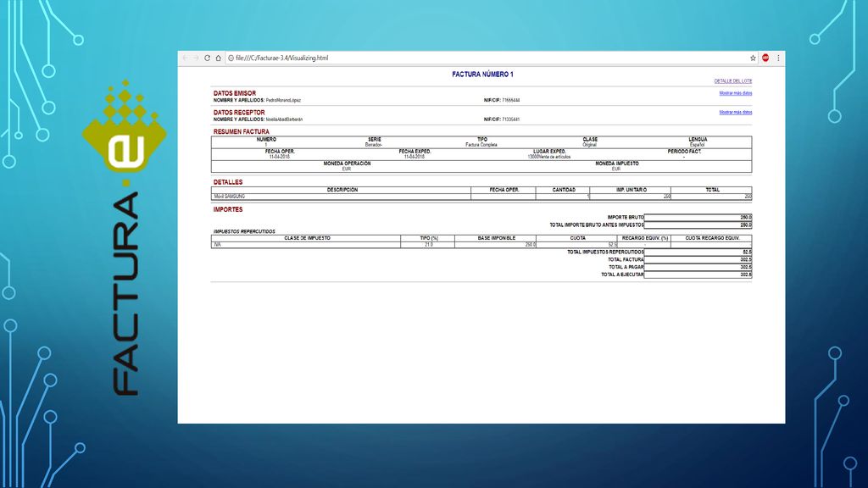Click the page info icon in address bar
This screenshot has width=868, height=488.
coord(231,58)
